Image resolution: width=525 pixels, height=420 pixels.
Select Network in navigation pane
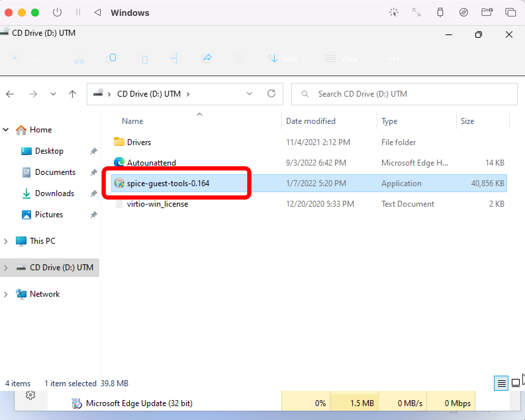[x=45, y=294]
